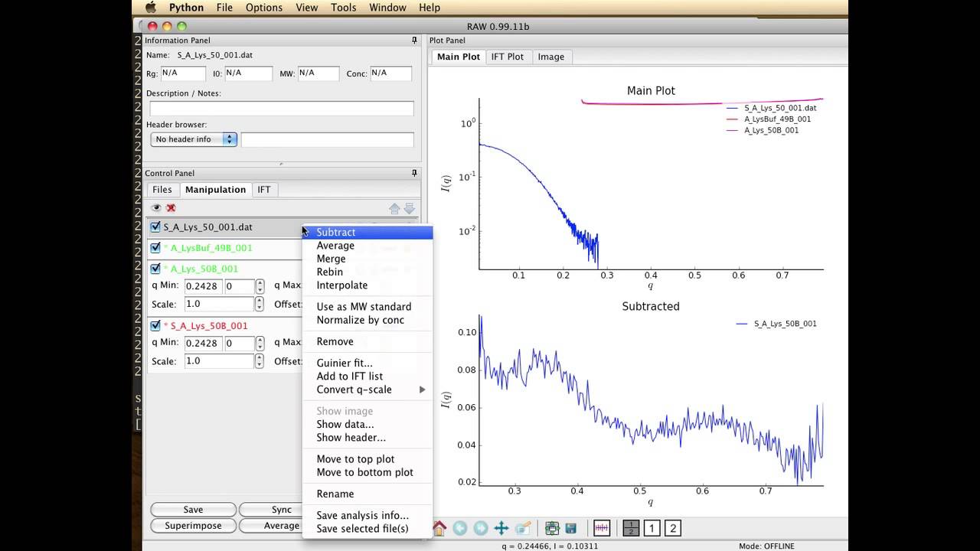The height and width of the screenshot is (551, 980).
Task: Click the forward arrow in plot toolbar
Action: pos(481,528)
